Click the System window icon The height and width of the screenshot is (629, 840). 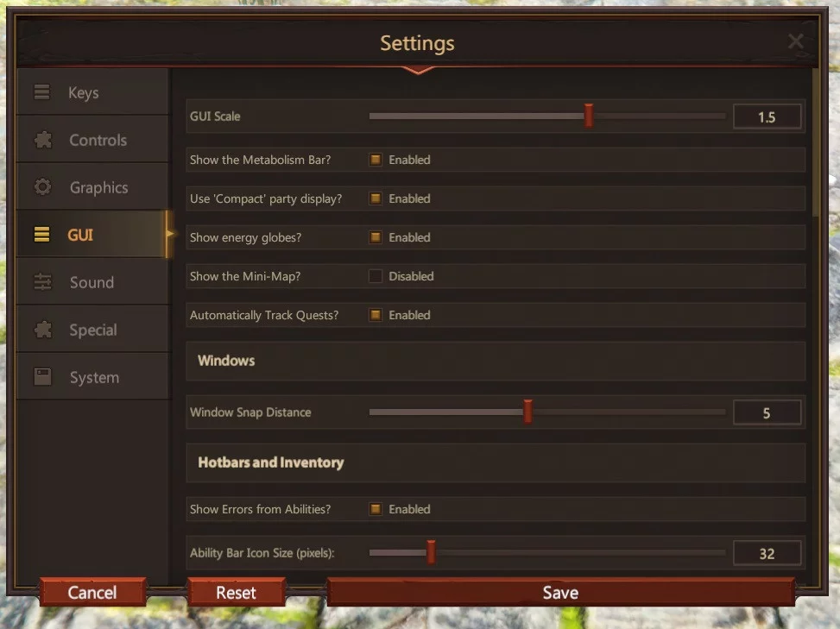(x=42, y=377)
